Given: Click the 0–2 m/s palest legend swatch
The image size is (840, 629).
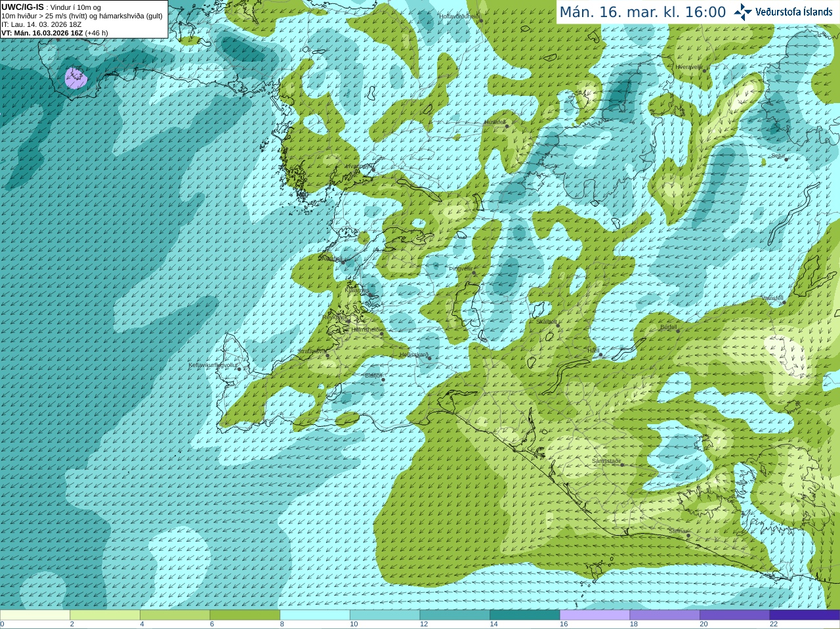Looking at the screenshot, I should 35,615.
